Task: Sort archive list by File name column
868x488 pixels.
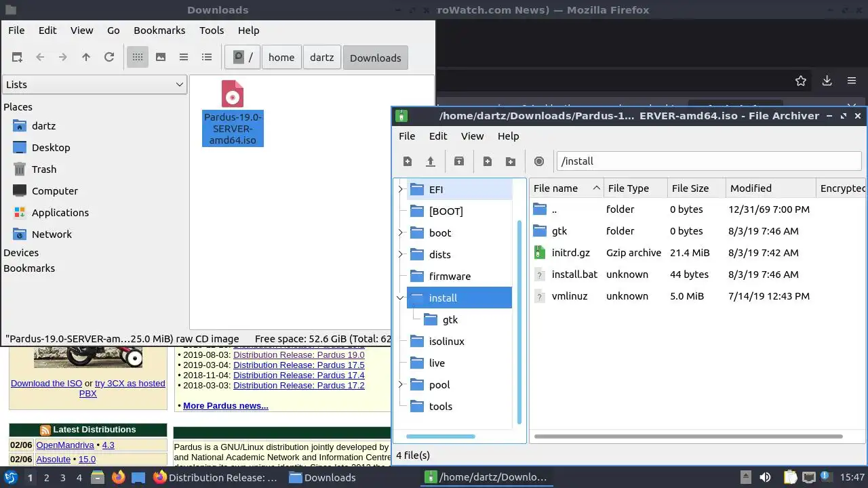Action: click(567, 188)
